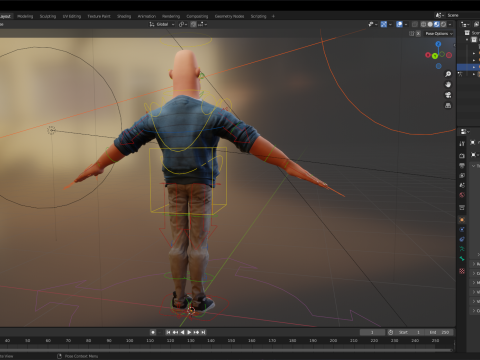Play the animation forward
Screen dimensions: 480x360
tap(189, 332)
